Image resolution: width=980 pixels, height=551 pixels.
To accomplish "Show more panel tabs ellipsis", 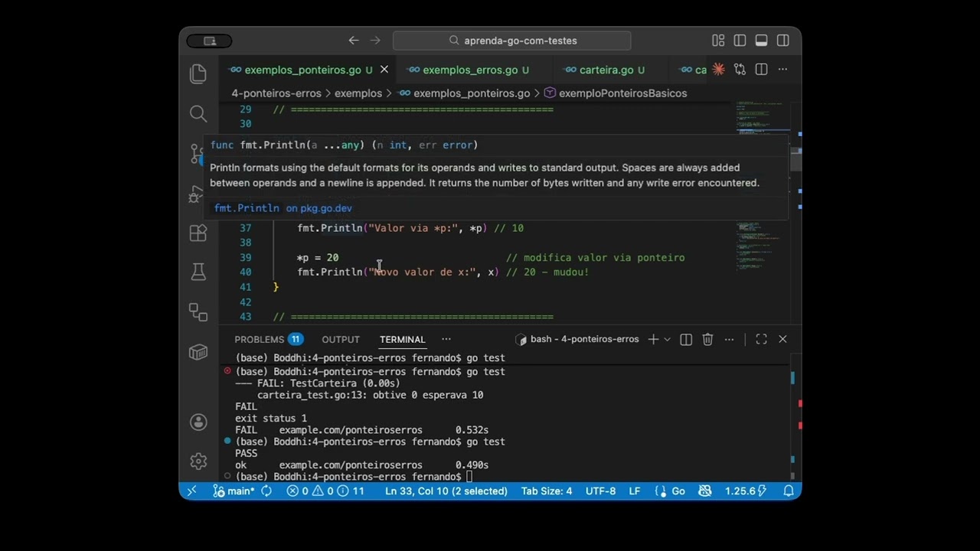I will [446, 339].
